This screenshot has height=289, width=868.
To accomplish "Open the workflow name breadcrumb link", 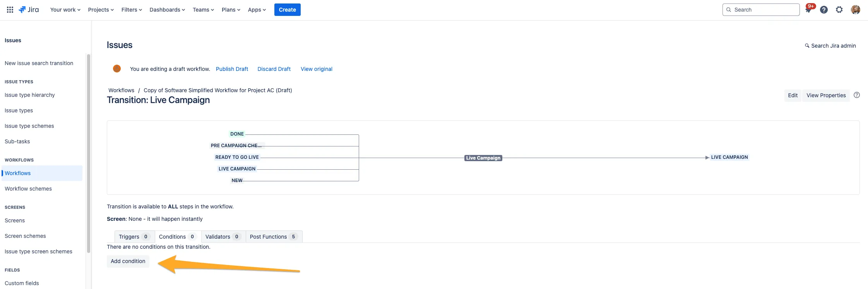I will [x=218, y=90].
